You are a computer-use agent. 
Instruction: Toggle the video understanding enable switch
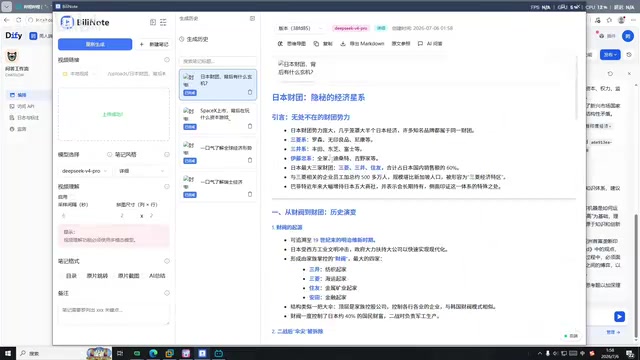tap(72, 197)
